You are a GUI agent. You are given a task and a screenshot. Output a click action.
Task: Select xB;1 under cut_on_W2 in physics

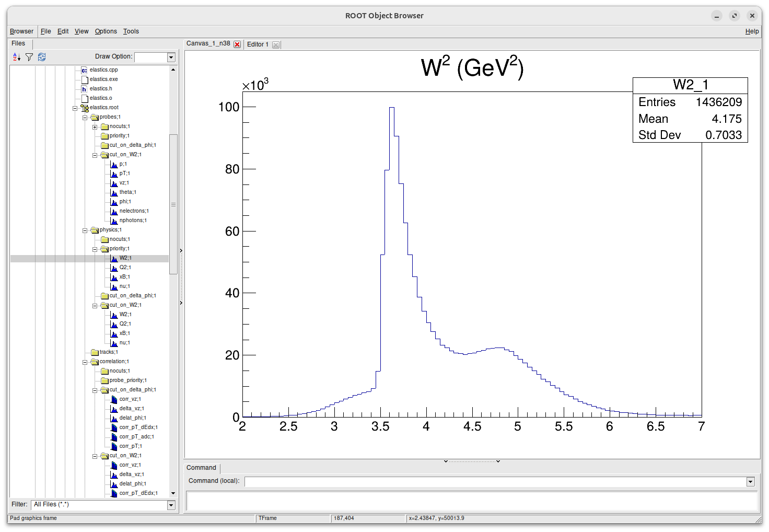(x=124, y=333)
